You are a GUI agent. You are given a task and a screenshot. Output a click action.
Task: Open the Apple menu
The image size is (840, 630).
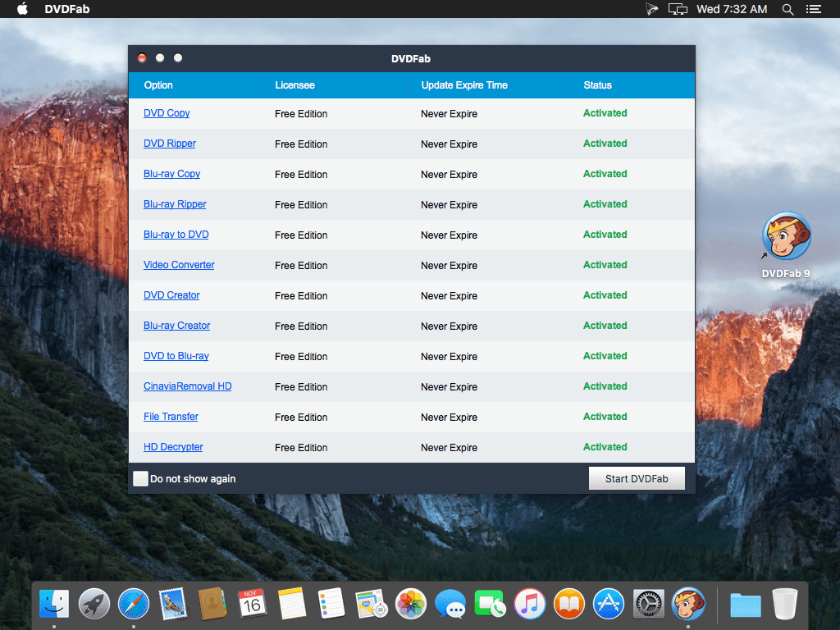pos(22,8)
